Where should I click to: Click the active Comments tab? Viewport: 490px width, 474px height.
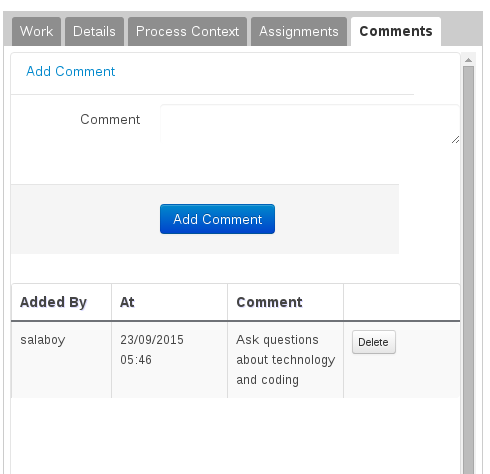(396, 31)
